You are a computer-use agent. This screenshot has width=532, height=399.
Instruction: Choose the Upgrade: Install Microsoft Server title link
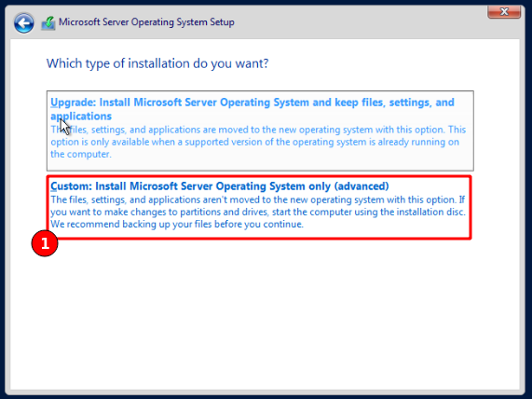pos(252,109)
